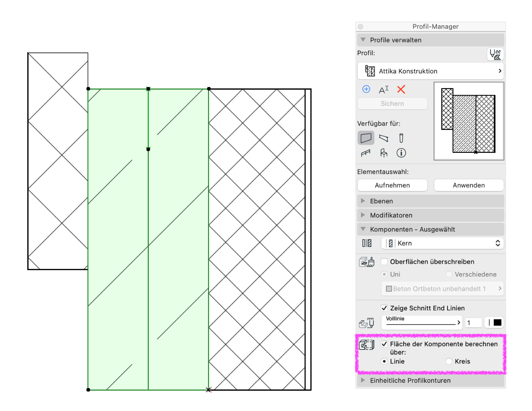Click the top node on the green divider line
532x411 pixels.
pyautogui.click(x=148, y=89)
